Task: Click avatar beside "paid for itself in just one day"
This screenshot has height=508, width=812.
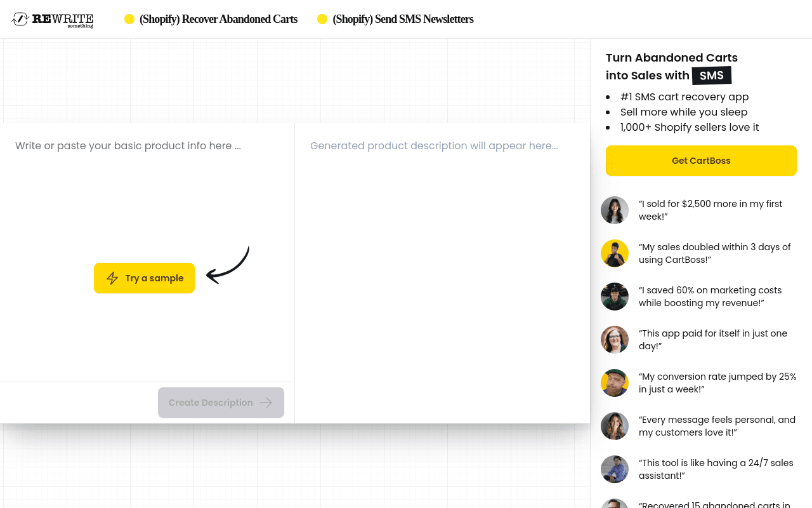Action: tap(615, 340)
